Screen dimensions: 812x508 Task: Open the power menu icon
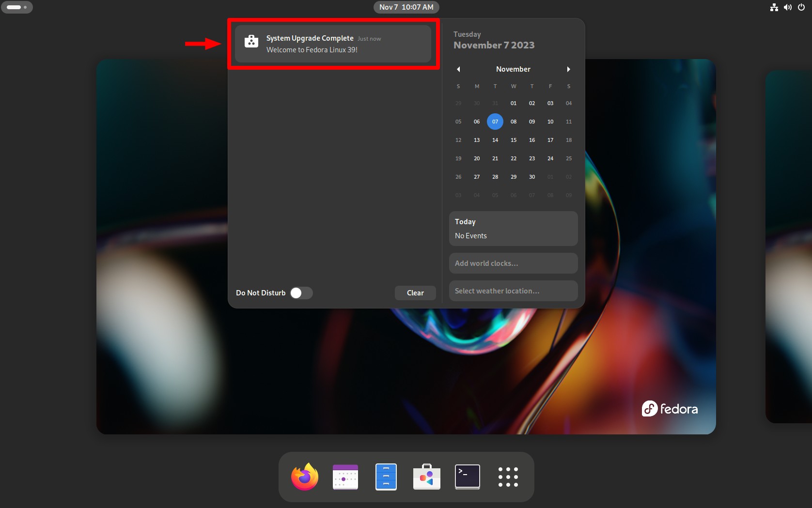click(x=801, y=7)
